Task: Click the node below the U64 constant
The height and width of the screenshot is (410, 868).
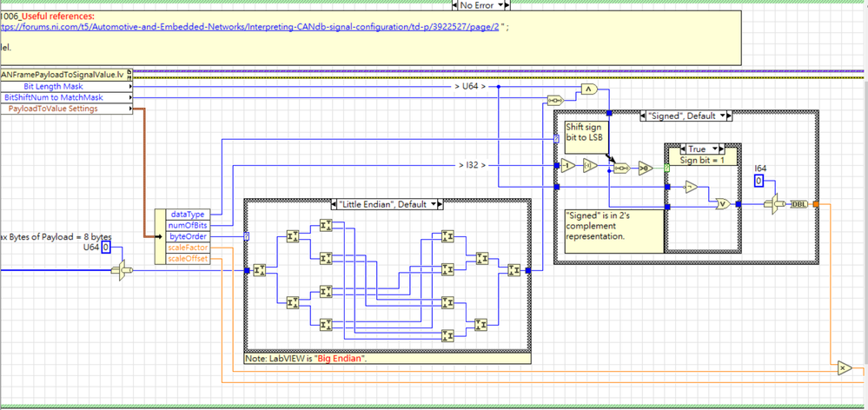Action: pos(123,271)
